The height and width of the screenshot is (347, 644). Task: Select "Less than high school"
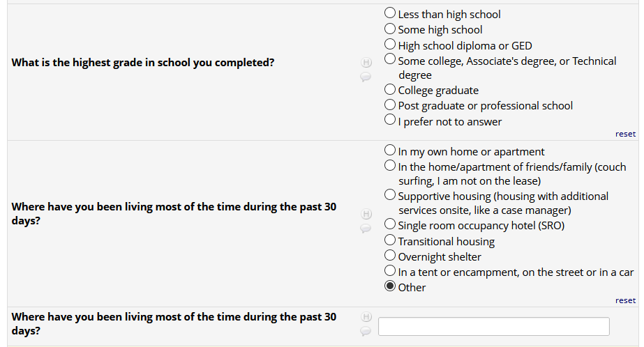[390, 13]
